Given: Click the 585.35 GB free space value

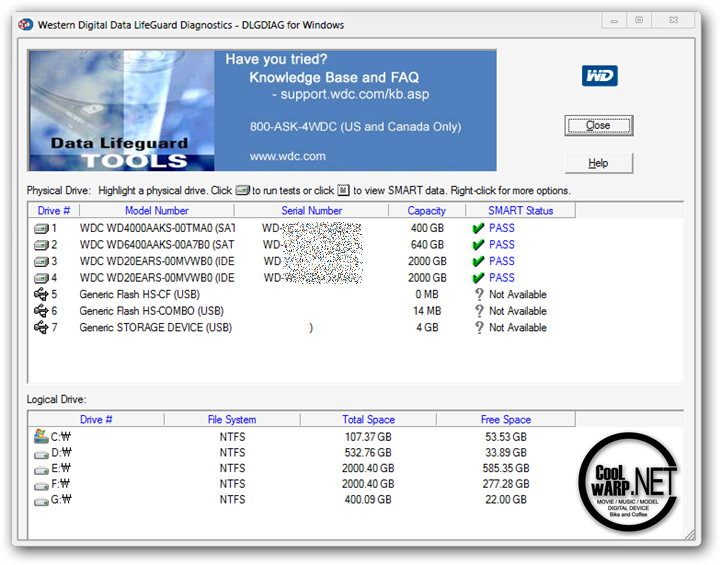Looking at the screenshot, I should click(506, 468).
